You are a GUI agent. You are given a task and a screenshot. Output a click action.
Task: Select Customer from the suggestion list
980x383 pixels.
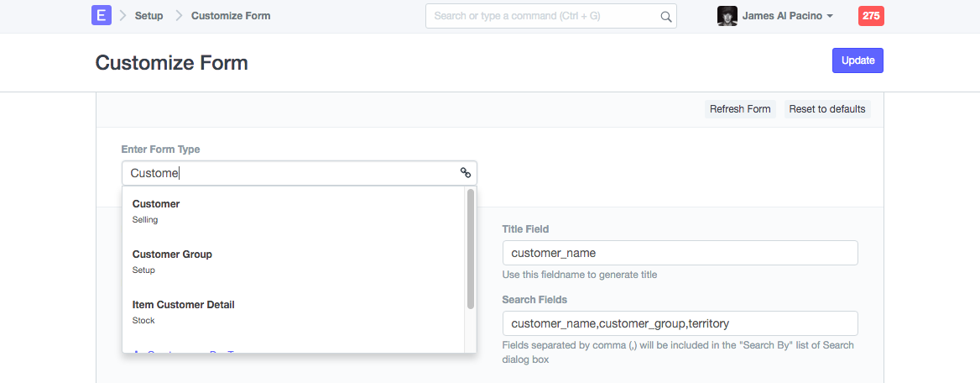tap(156, 211)
